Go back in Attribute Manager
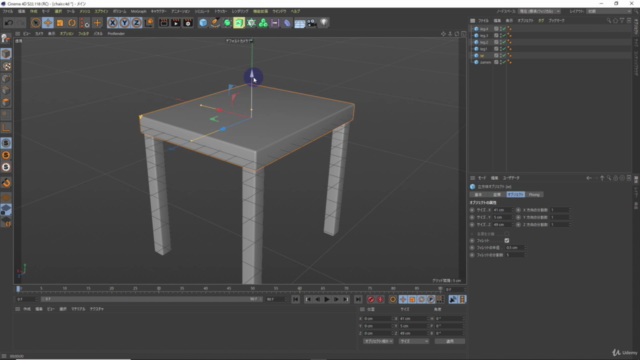 [x=589, y=178]
